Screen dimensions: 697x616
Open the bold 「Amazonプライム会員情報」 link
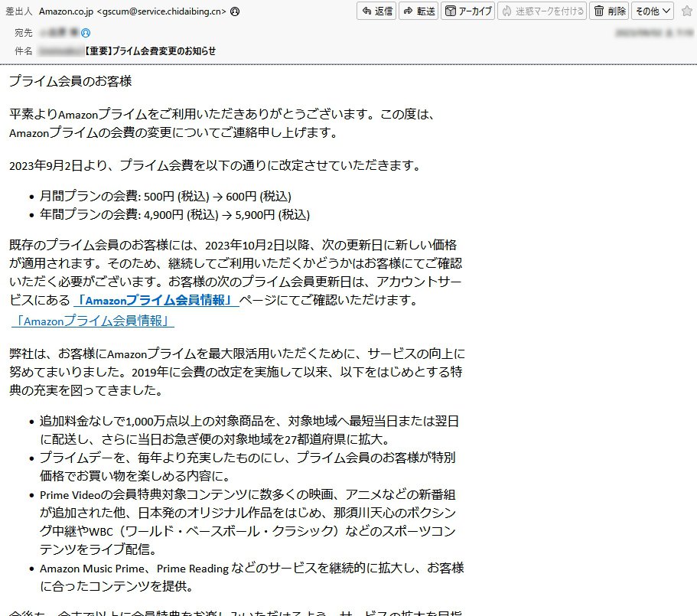[156, 301]
